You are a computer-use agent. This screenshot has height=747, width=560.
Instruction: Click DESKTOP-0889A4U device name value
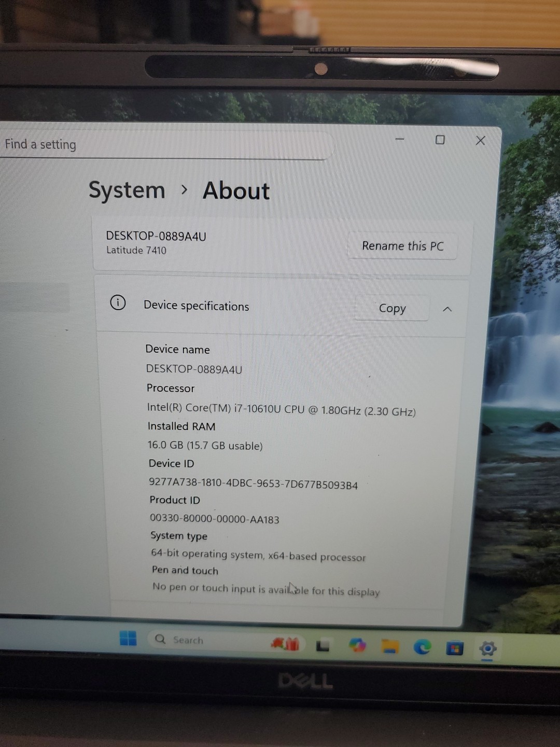click(x=194, y=369)
